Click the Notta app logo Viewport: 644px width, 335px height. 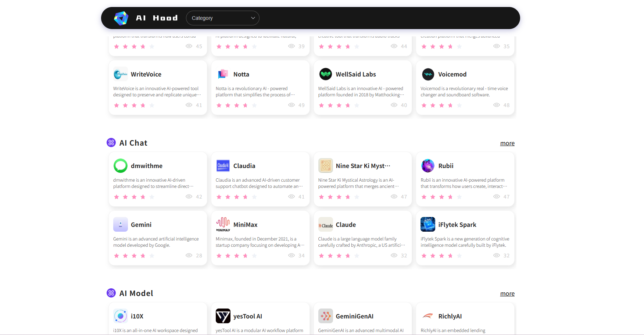point(222,74)
